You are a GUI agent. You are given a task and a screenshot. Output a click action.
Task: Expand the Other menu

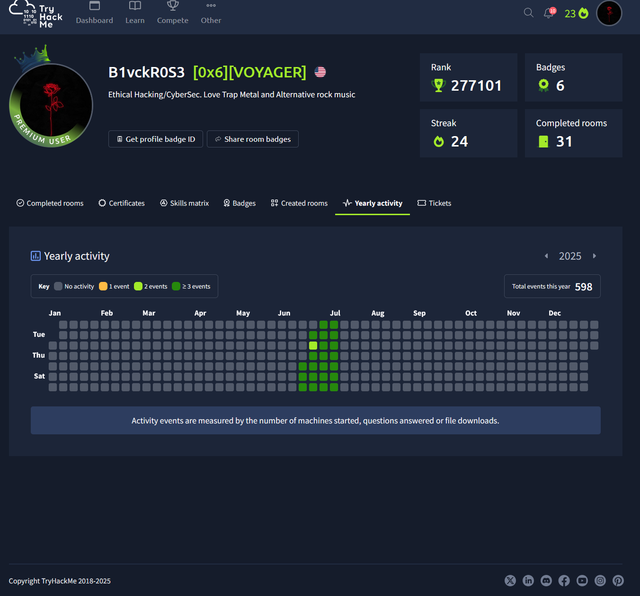click(211, 13)
